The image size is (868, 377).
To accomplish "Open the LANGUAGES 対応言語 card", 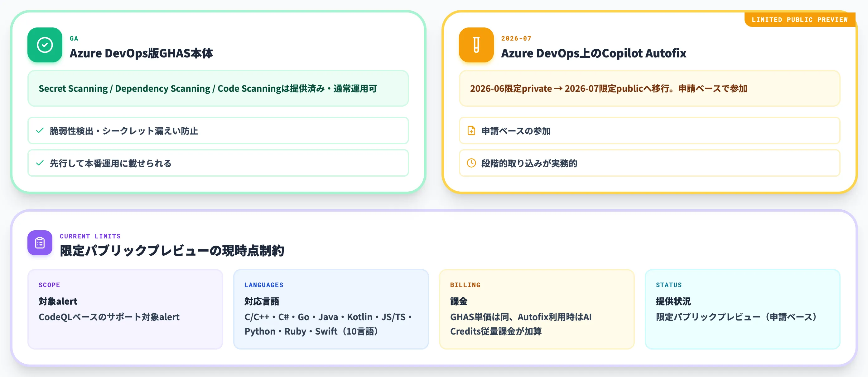I will (x=331, y=309).
